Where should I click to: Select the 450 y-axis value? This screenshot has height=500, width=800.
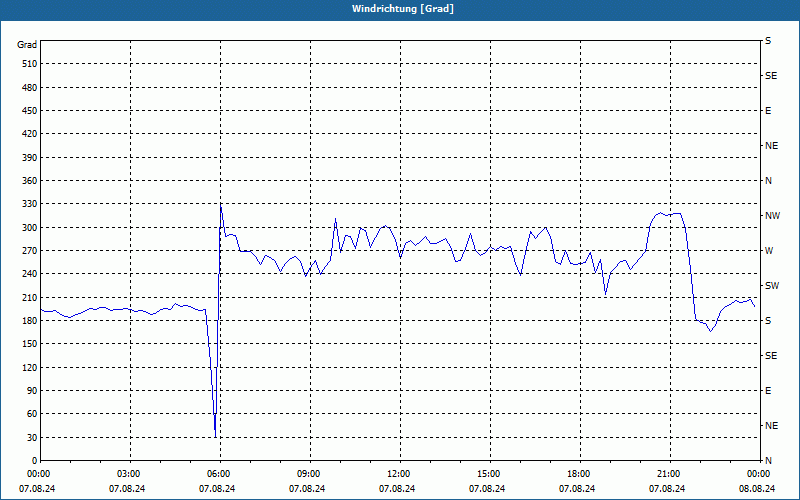(30, 111)
